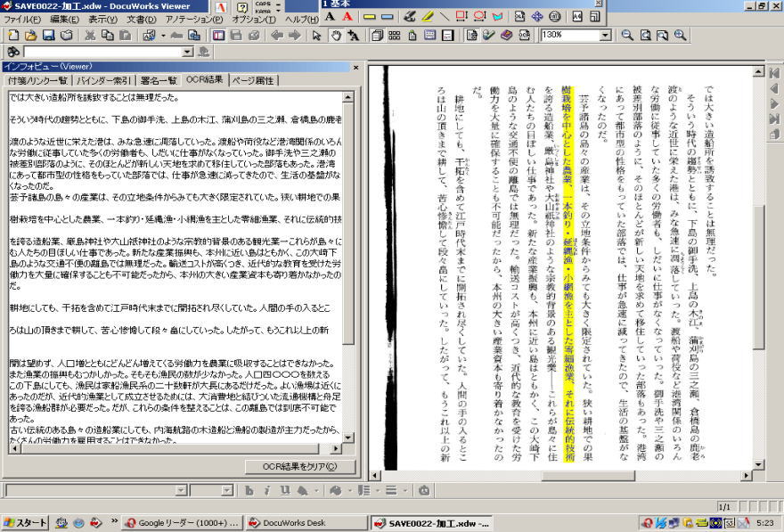Switch to Google リーダー taskbar window
The width and height of the screenshot is (784, 532).
pos(182,523)
